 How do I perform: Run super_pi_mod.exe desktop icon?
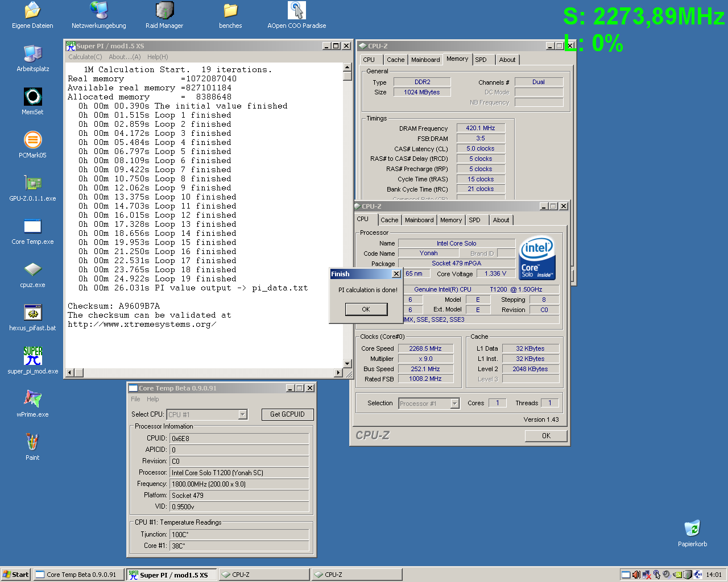(x=32, y=361)
